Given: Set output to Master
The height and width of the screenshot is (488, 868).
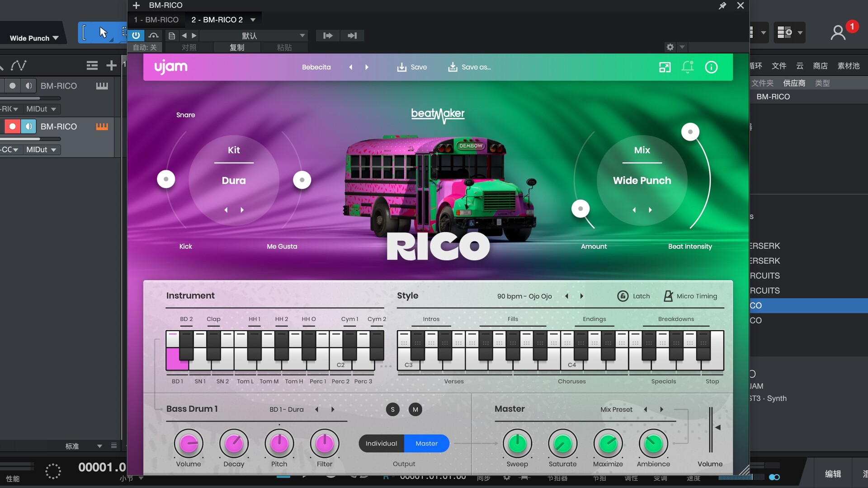Looking at the screenshot, I should click(426, 443).
